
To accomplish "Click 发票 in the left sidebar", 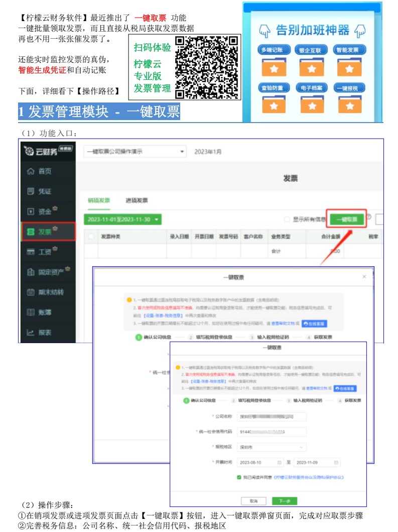I will click(x=45, y=232).
